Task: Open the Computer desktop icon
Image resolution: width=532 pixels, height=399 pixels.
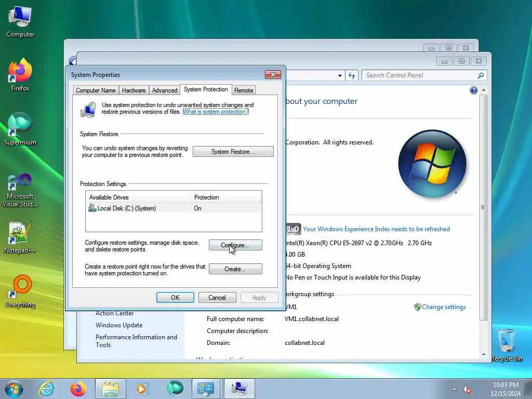Action: click(x=20, y=21)
